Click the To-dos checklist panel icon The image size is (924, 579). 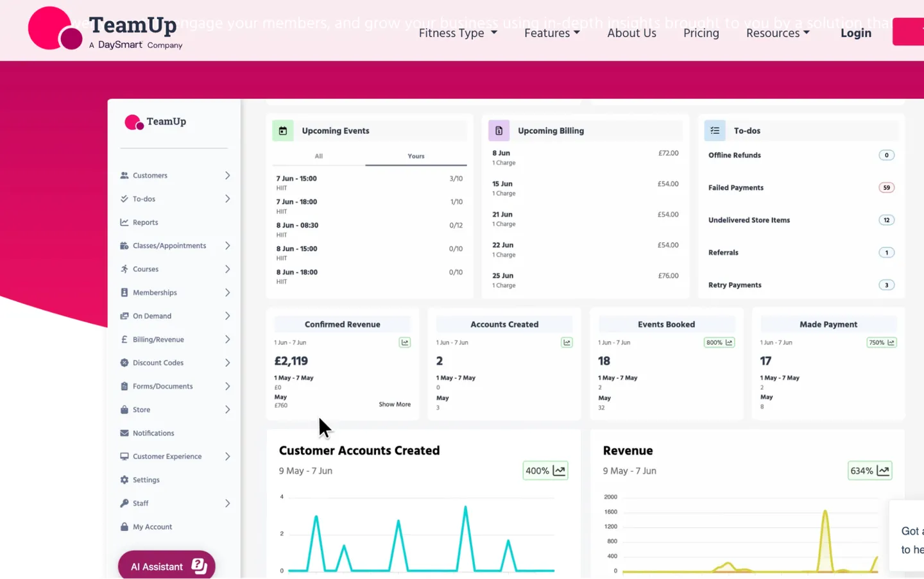point(715,131)
